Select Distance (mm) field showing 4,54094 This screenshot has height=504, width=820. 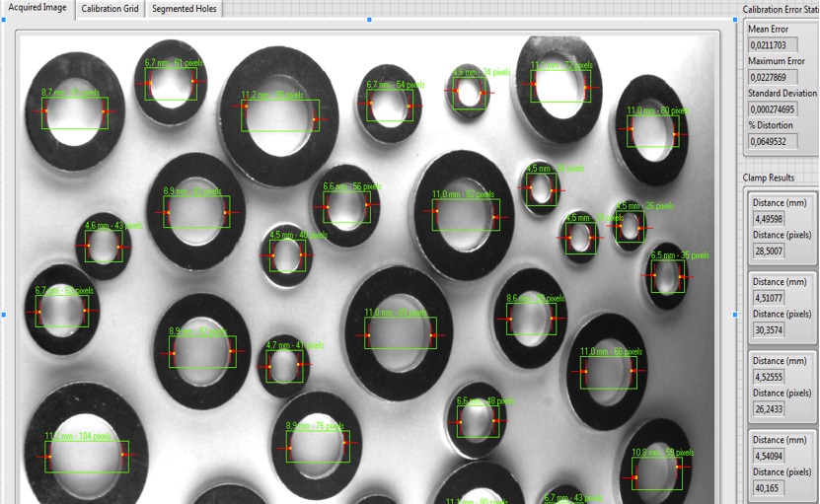point(769,456)
